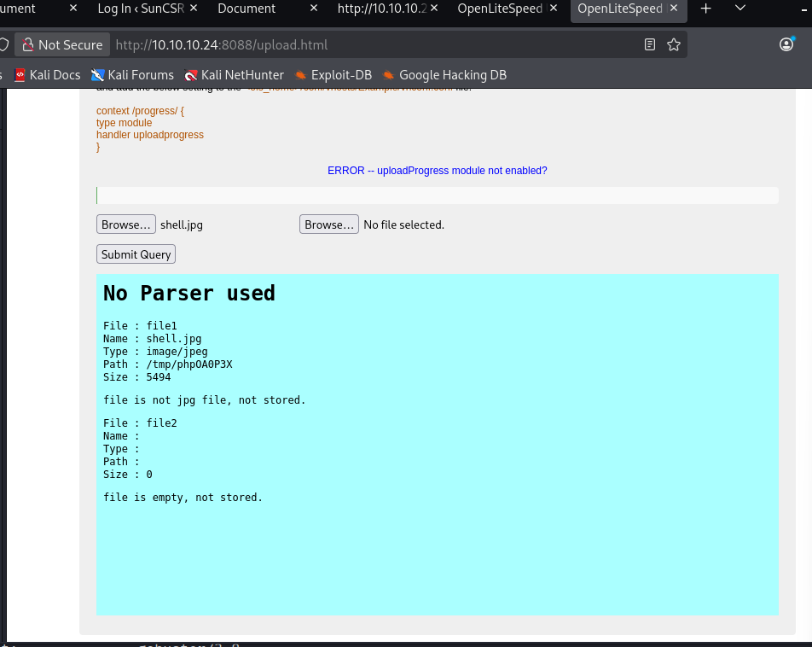Open the Kali NetHunter bookmark
The height and width of the screenshot is (647, 812).
point(234,75)
